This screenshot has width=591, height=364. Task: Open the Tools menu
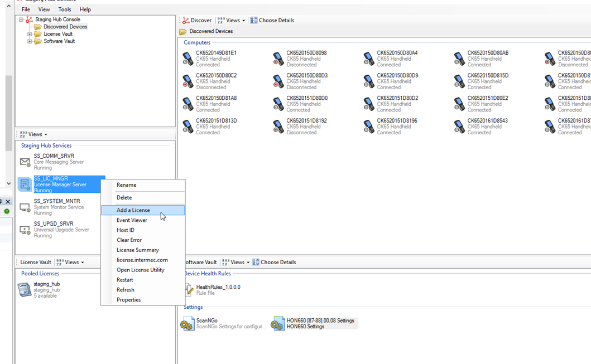(x=64, y=9)
